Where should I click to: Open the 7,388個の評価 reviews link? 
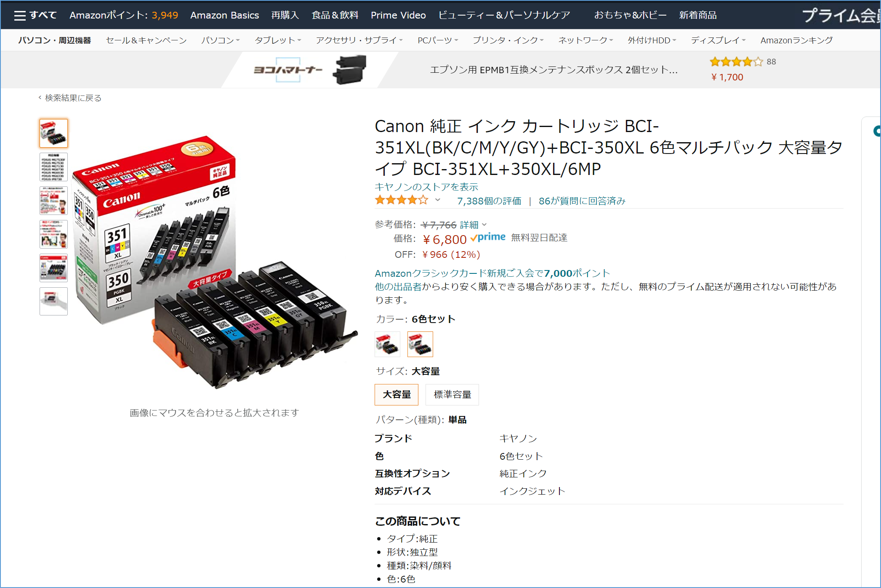(489, 201)
